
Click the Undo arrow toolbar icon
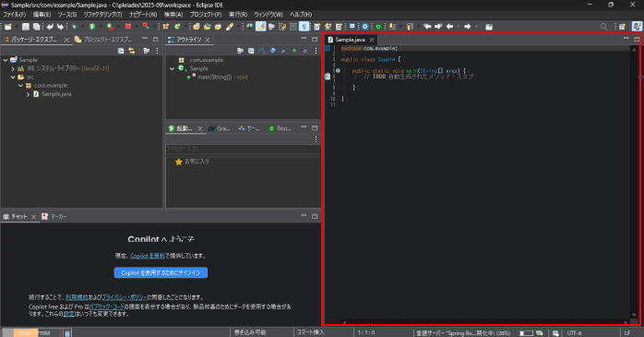50,27
